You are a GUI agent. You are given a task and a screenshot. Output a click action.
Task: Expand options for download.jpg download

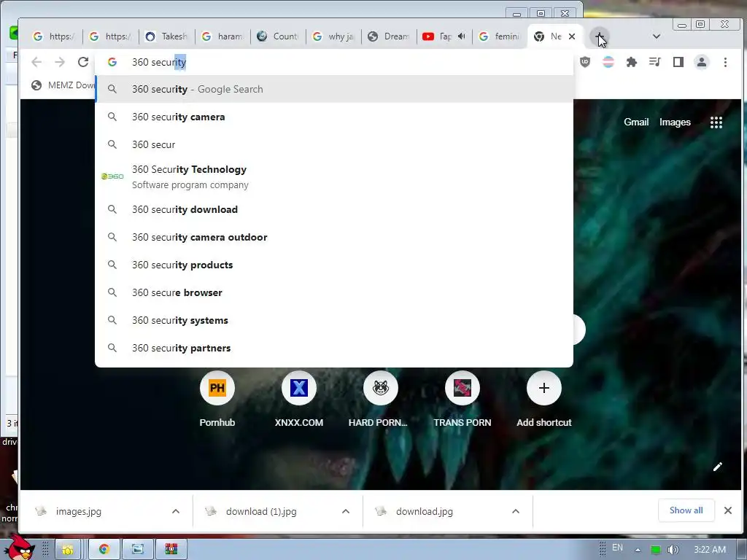(x=516, y=511)
